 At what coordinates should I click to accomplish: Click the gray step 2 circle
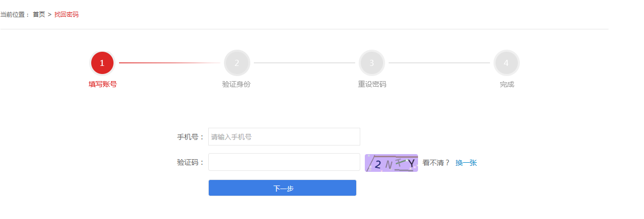(x=237, y=63)
